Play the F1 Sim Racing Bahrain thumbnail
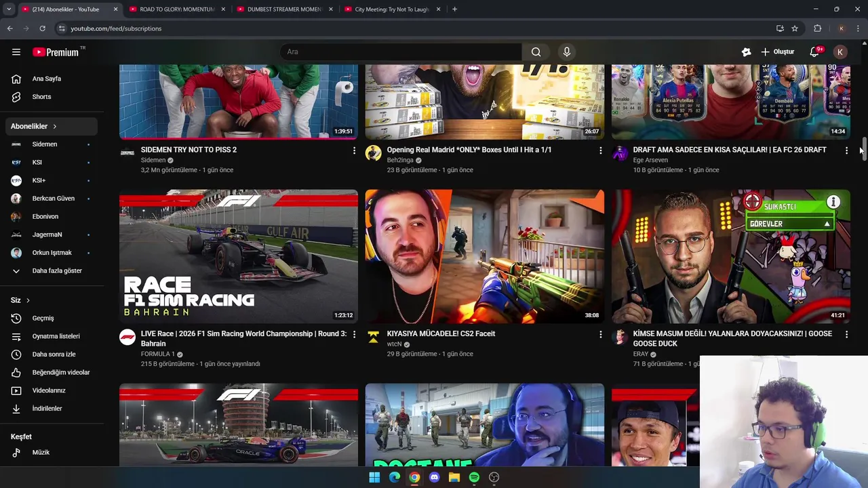The image size is (868, 488). tap(239, 256)
